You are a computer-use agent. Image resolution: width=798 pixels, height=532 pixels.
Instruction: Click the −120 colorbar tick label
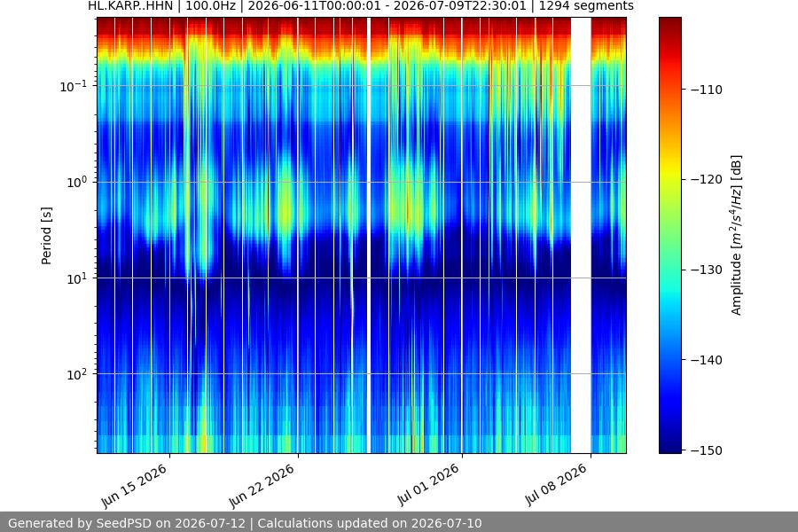707,179
